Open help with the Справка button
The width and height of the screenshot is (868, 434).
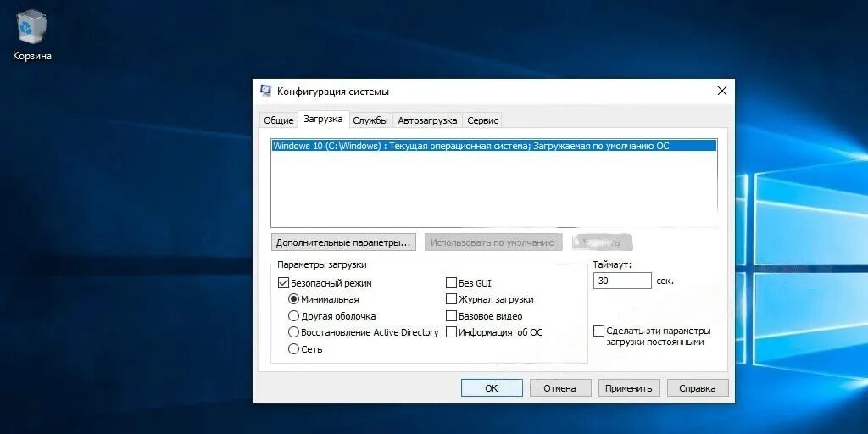tap(698, 388)
